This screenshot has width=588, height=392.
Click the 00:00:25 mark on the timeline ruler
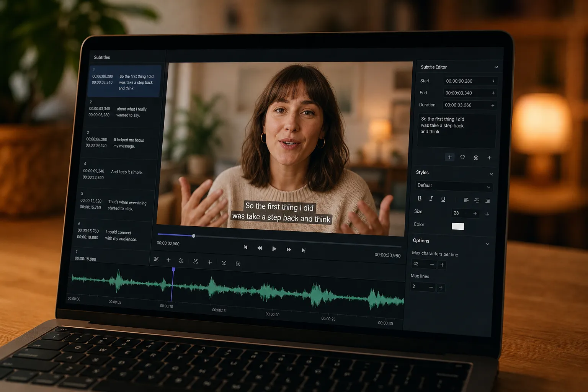click(x=328, y=318)
